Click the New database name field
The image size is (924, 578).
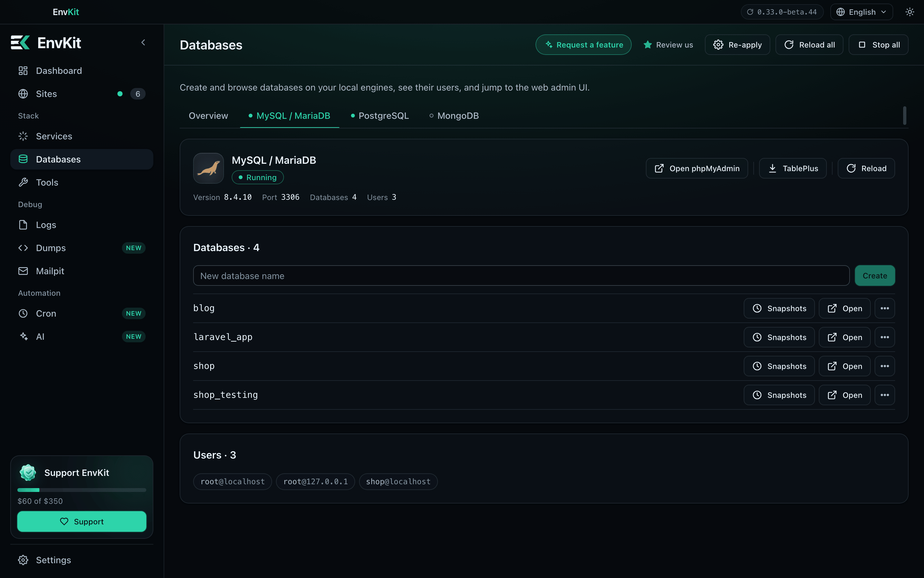coord(521,276)
